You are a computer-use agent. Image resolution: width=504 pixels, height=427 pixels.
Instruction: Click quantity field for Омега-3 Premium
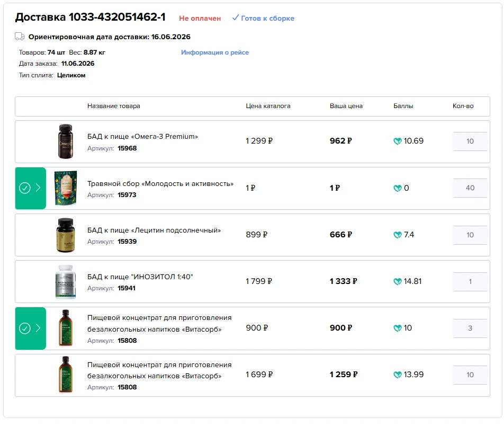(x=470, y=141)
